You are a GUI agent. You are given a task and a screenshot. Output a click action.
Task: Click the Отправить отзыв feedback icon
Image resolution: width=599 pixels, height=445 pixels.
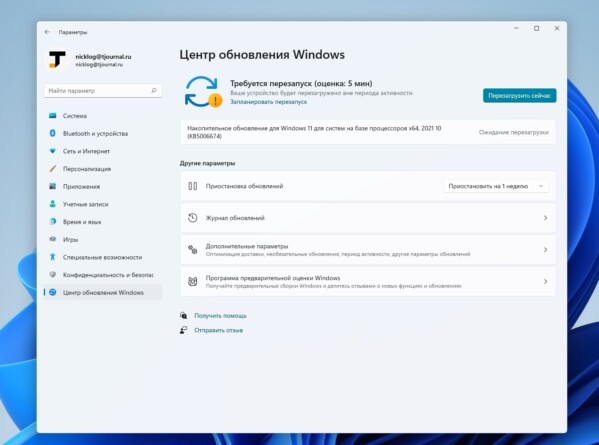click(184, 330)
